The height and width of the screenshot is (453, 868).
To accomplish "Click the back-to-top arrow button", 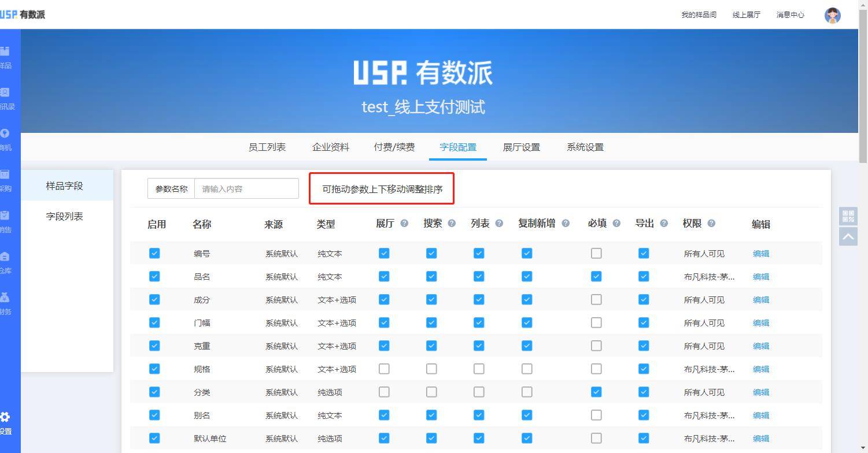I will tap(848, 236).
